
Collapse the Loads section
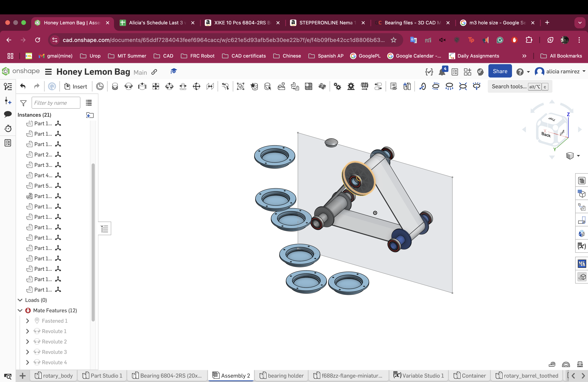[20, 300]
